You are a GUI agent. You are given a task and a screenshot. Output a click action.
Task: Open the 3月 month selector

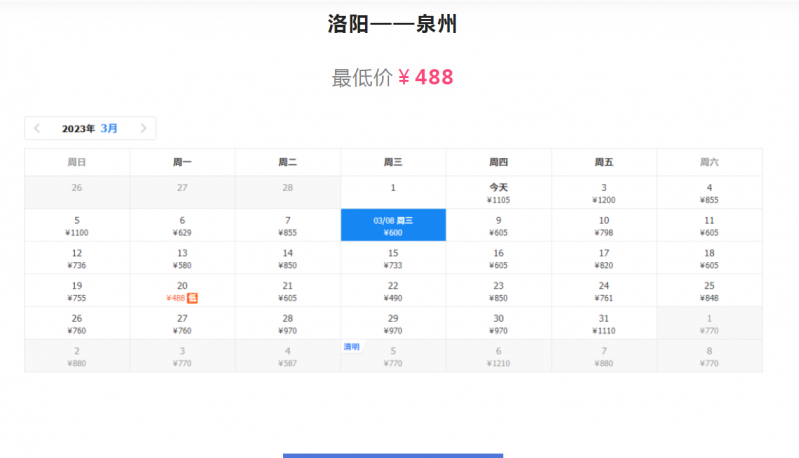[109, 128]
